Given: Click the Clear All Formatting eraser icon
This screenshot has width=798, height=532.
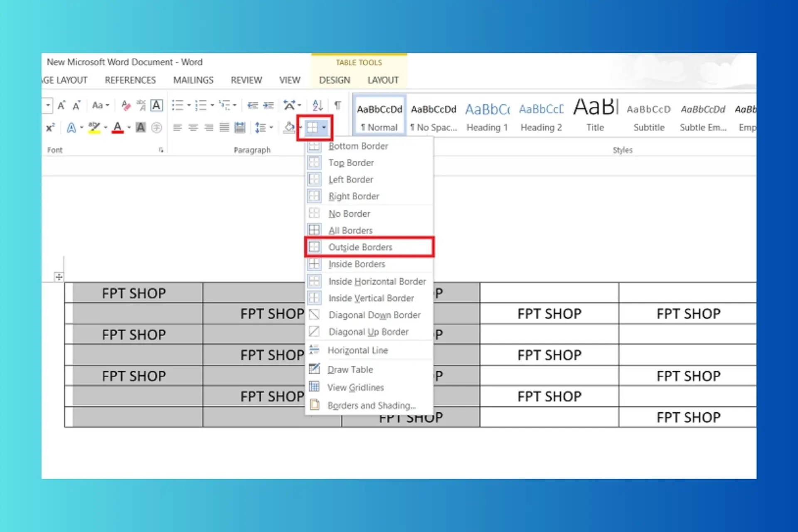Looking at the screenshot, I should coord(126,106).
